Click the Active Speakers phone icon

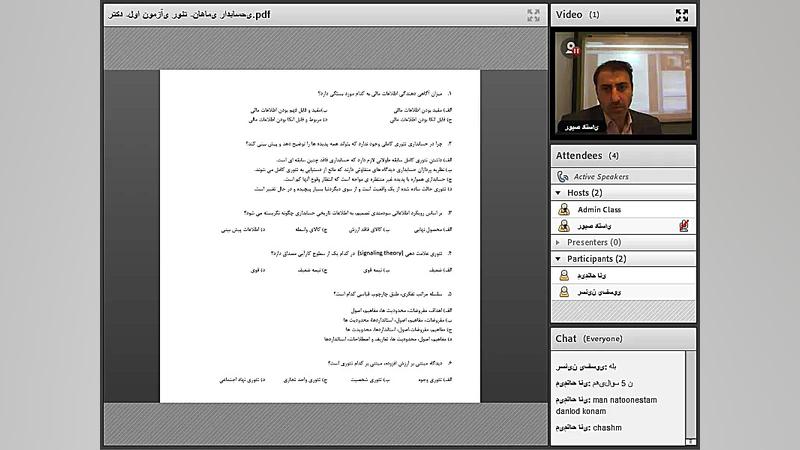point(562,177)
